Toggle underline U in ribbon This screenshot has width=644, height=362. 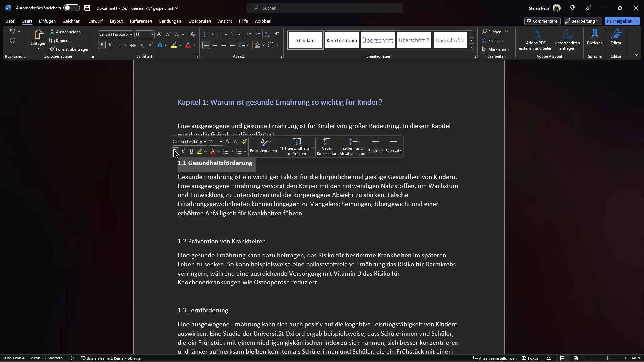coord(119,45)
